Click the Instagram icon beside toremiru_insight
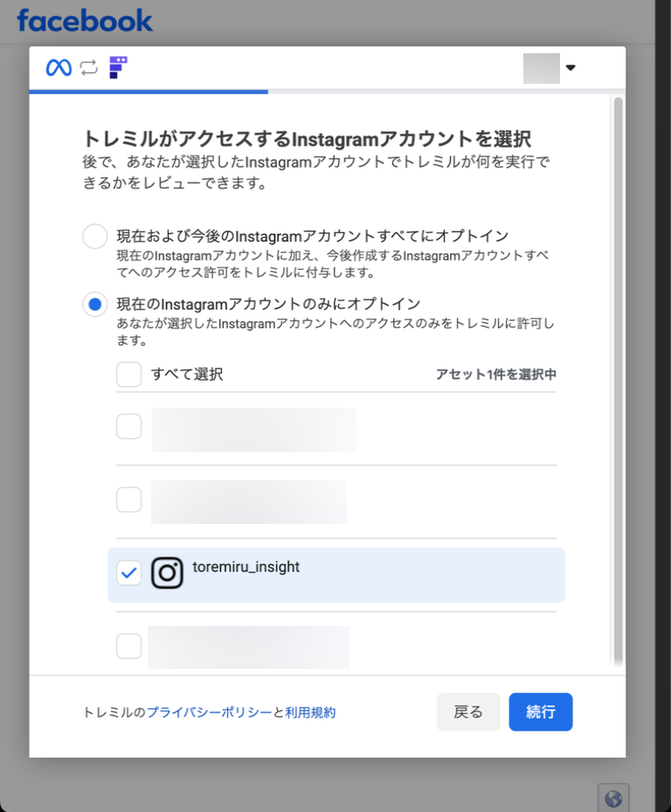The height and width of the screenshot is (812, 671). (x=167, y=573)
